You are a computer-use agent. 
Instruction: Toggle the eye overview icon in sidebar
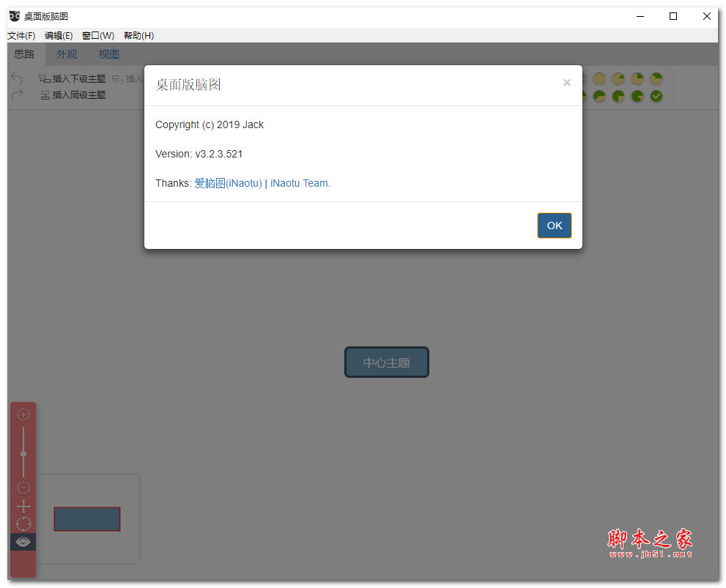tap(23, 542)
